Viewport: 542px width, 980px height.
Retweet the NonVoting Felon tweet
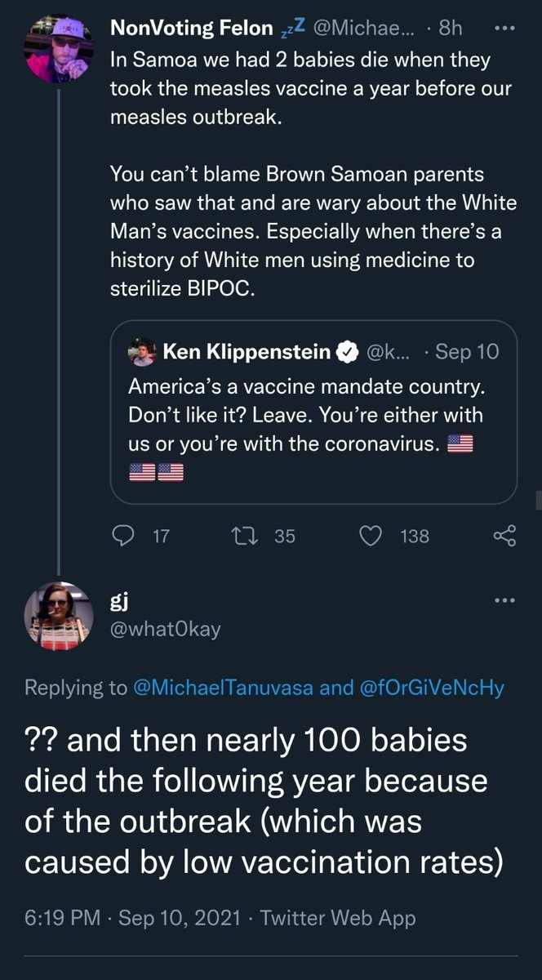242,536
